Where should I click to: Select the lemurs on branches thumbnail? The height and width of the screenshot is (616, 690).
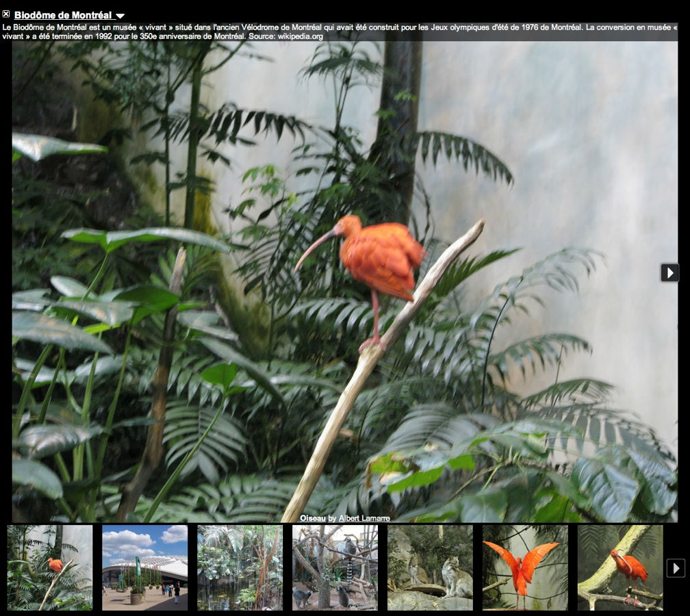tap(335, 567)
